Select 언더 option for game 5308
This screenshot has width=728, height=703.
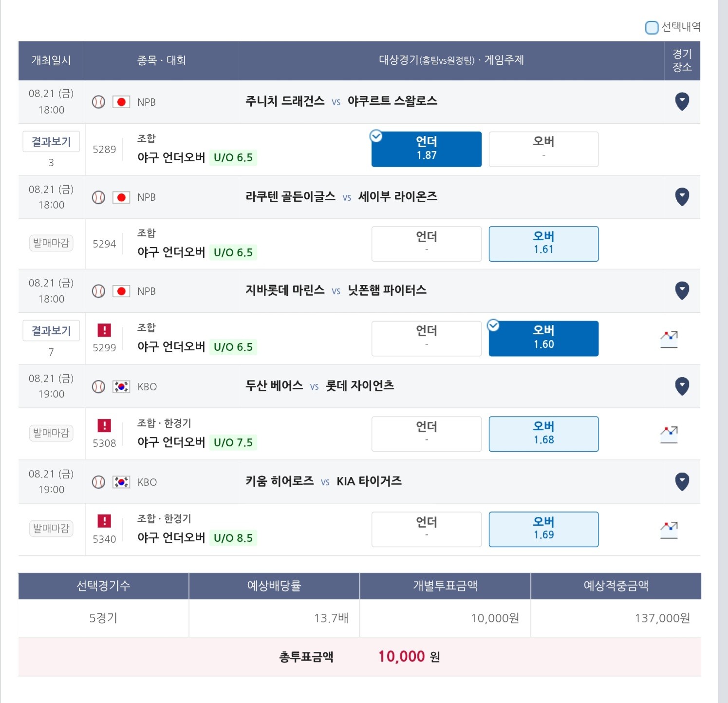coord(427,434)
